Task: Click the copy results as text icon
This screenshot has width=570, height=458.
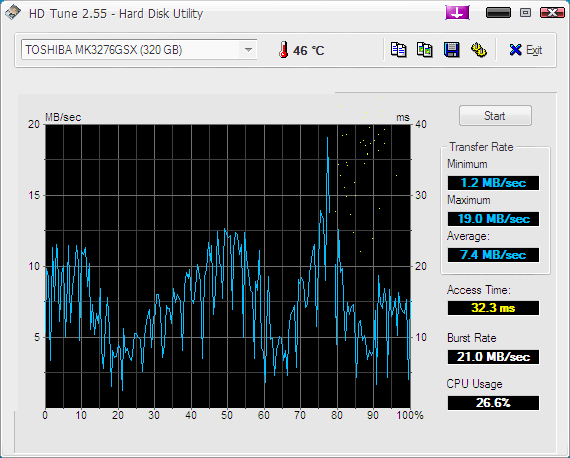Action: (398, 50)
